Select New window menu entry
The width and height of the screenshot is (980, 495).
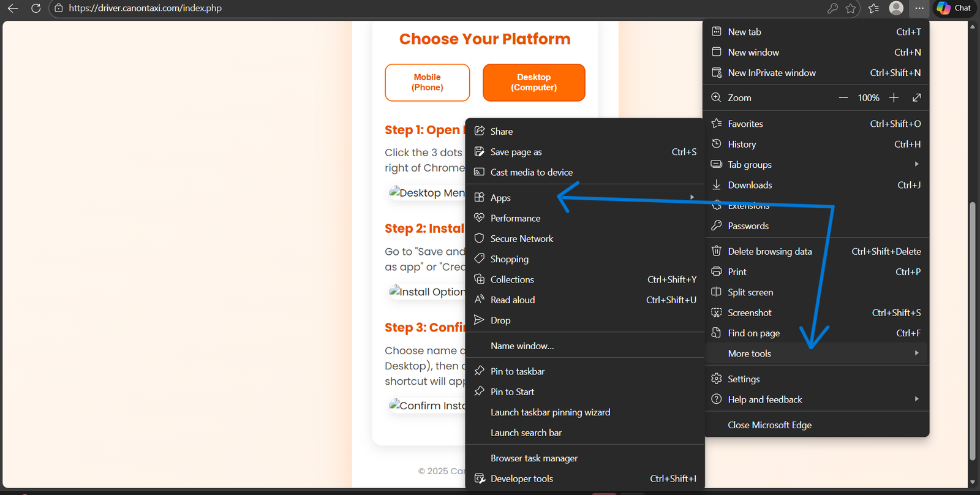coord(816,52)
